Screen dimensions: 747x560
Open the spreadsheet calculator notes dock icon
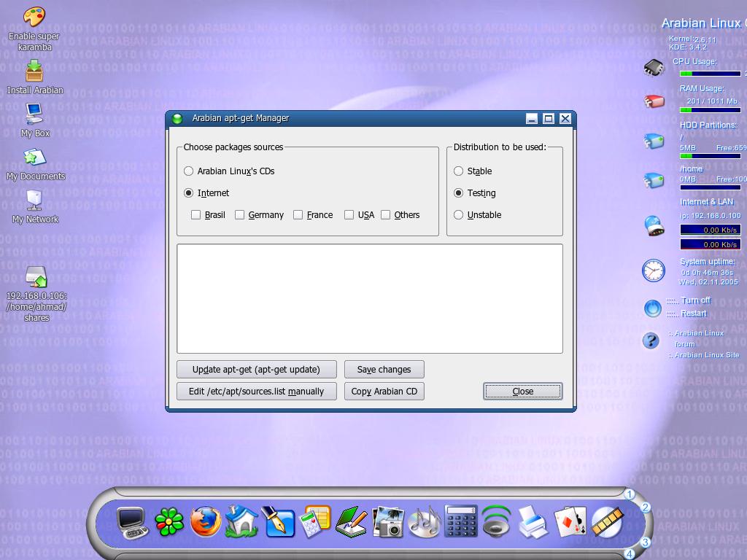point(315,522)
